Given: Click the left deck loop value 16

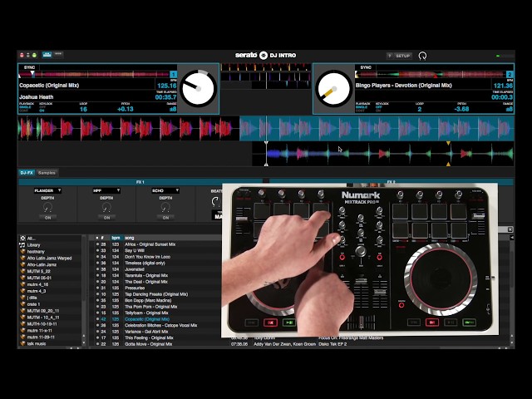Looking at the screenshot, I should click(83, 109).
